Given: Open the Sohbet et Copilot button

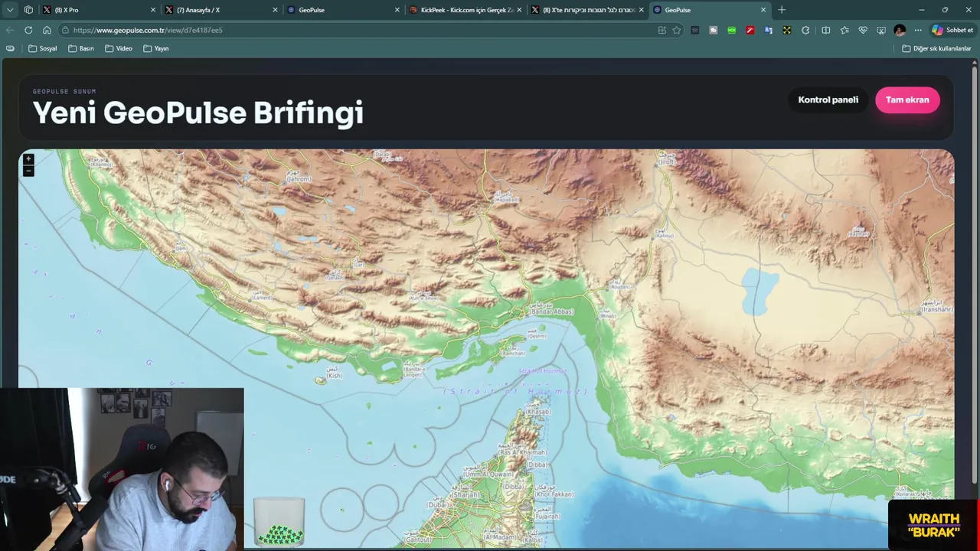Looking at the screenshot, I should [952, 30].
